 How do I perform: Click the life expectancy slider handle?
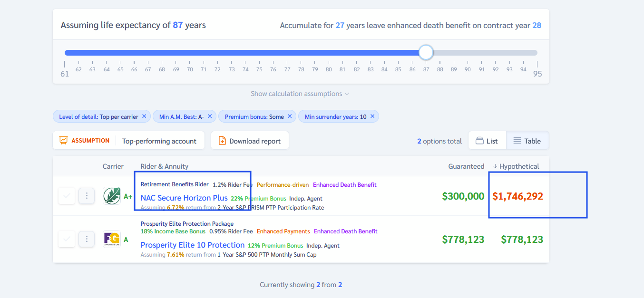click(426, 52)
